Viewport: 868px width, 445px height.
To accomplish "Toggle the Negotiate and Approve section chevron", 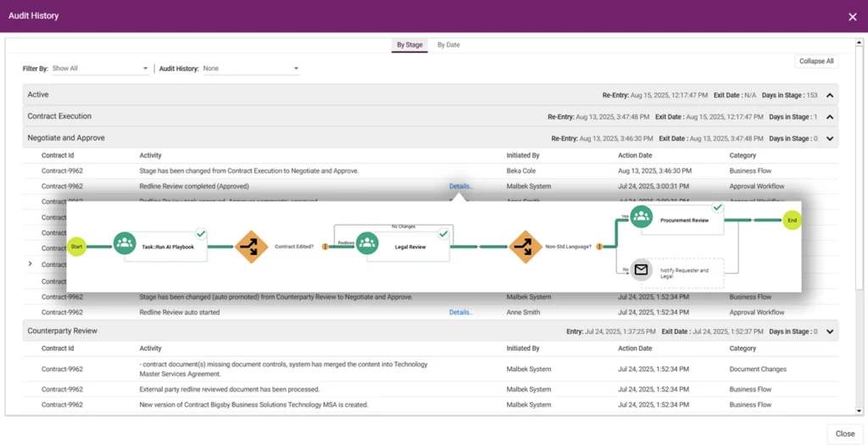I will click(x=830, y=138).
